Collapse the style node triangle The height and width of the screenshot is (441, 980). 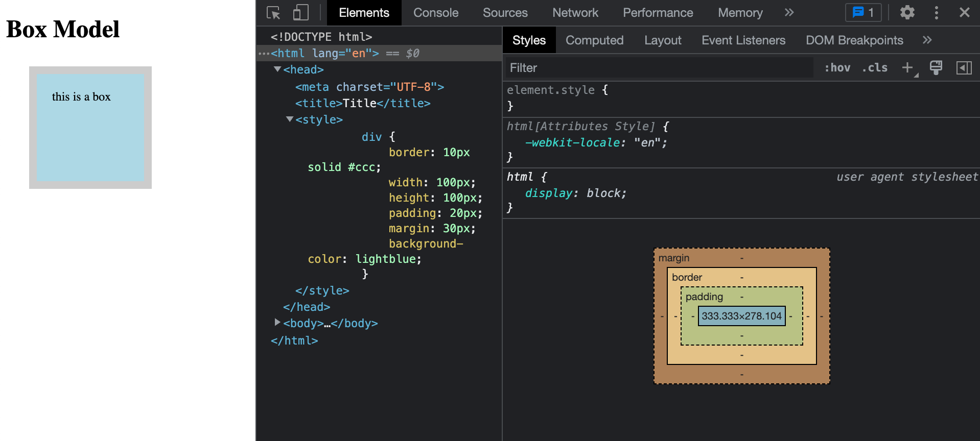coord(290,119)
